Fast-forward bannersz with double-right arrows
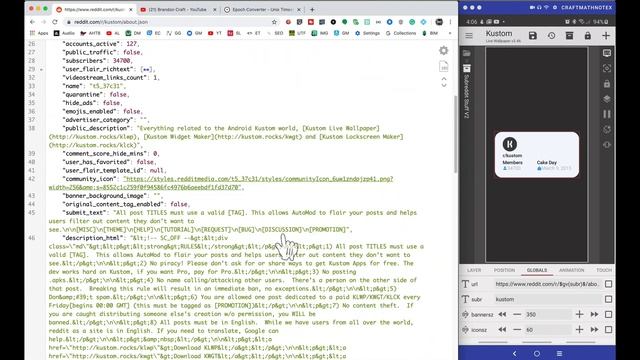Image resolution: width=640 pixels, height=360 pixels. (x=594, y=314)
